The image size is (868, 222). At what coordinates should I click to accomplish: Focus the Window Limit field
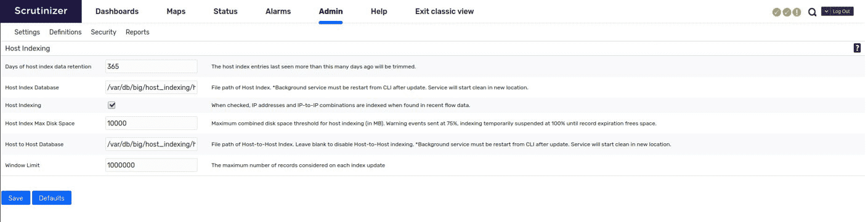tap(151, 165)
